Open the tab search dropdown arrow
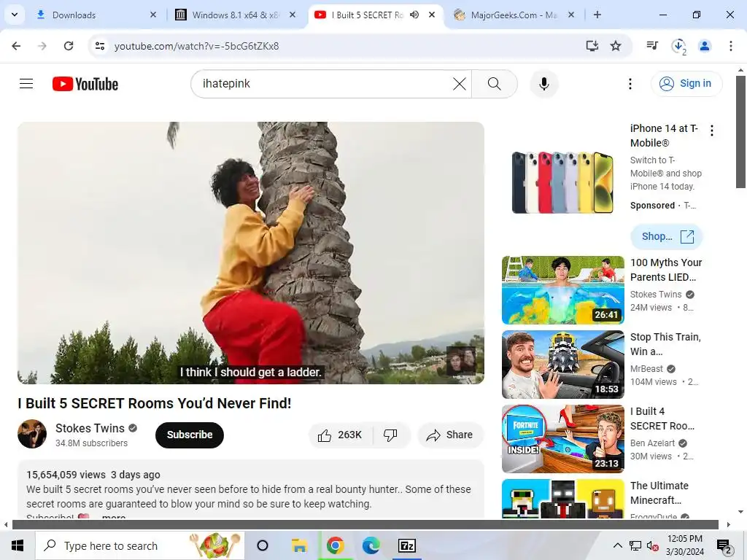The height and width of the screenshot is (560, 747). (x=15, y=15)
